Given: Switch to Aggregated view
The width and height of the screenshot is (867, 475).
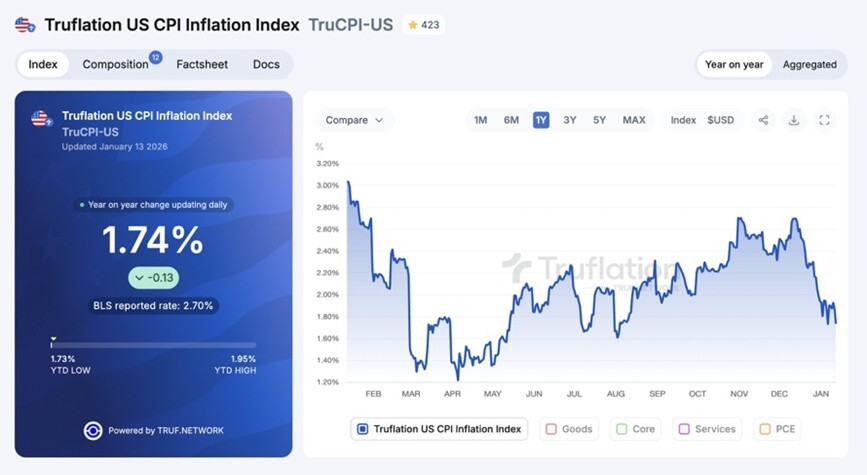Looking at the screenshot, I should 809,65.
